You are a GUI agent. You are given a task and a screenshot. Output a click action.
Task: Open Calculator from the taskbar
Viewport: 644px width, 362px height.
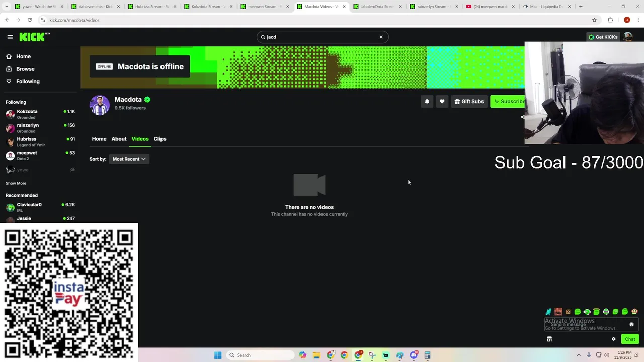point(427,355)
